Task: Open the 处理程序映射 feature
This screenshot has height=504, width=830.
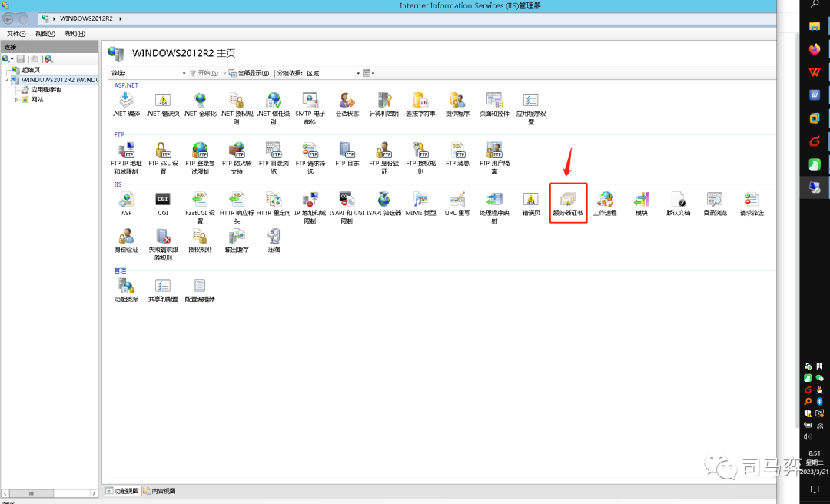Action: pos(494,207)
